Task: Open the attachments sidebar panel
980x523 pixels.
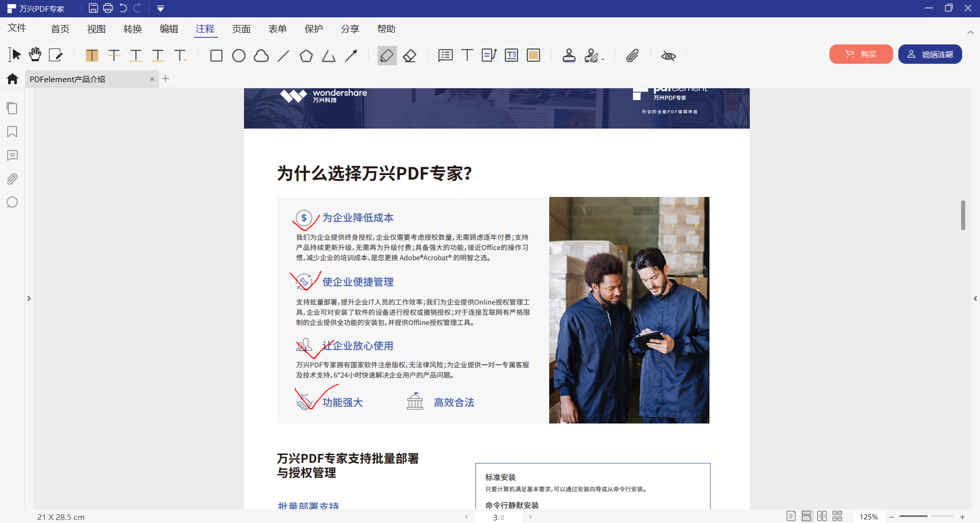Action: [12, 179]
